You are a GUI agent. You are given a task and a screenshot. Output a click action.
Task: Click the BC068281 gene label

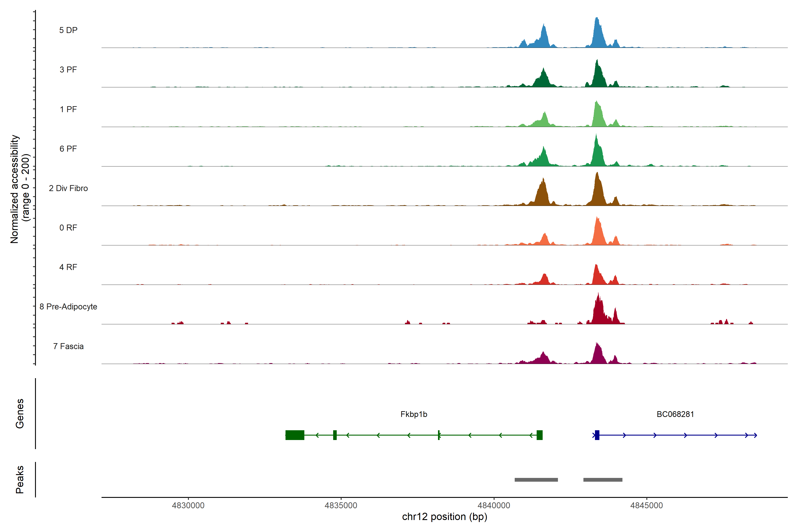pos(675,414)
